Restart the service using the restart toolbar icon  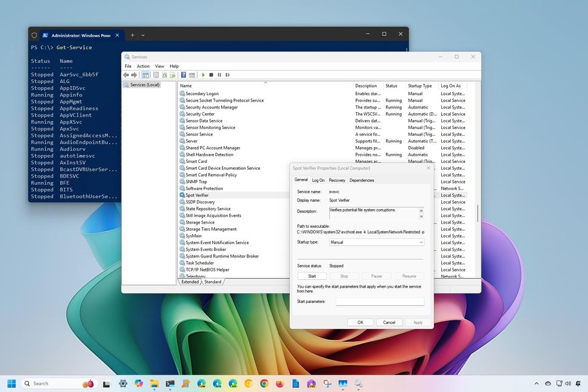coord(227,75)
